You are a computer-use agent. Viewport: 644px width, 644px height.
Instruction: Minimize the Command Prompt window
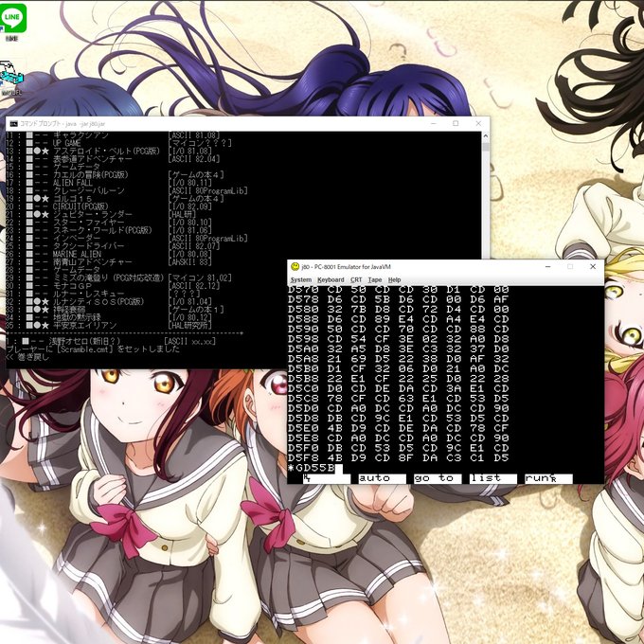coord(434,124)
